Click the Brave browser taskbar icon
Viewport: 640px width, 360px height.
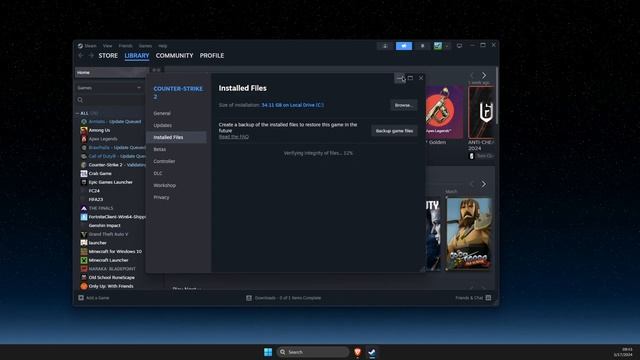coord(358,352)
